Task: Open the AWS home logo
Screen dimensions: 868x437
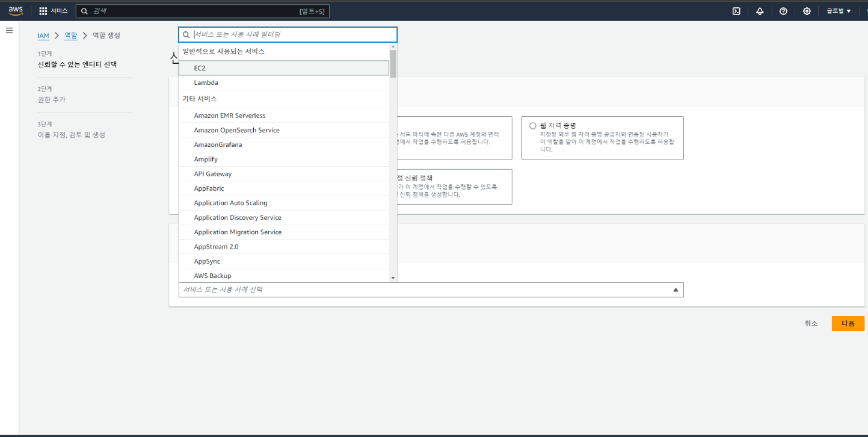Action: pos(16,11)
